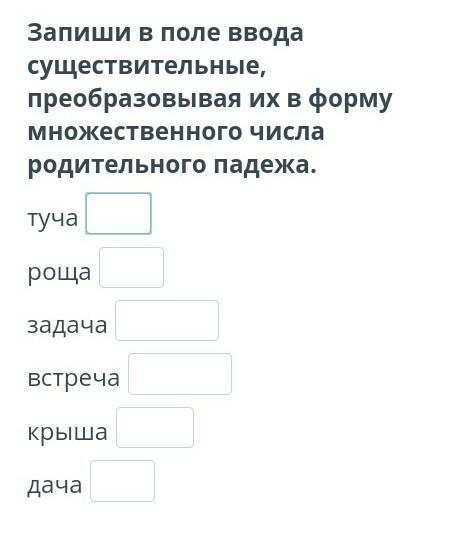Click the heading word преобразовывая
Screen dimensions: 453x542
click(x=134, y=99)
